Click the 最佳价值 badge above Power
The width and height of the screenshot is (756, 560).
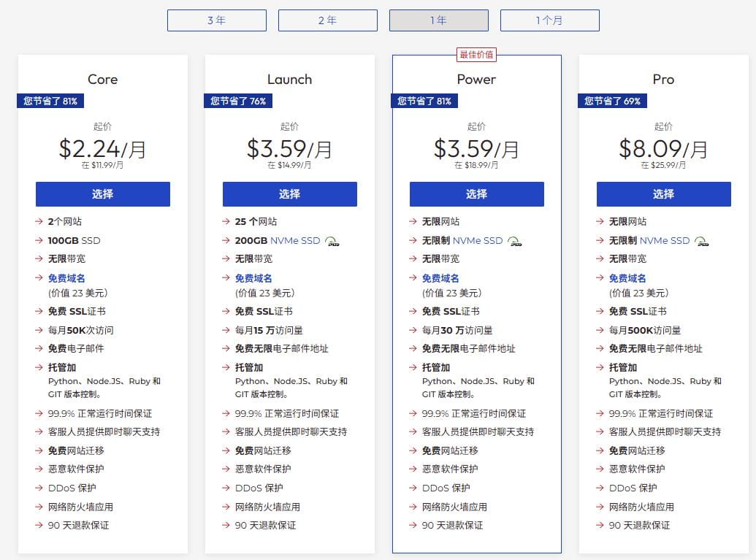476,54
